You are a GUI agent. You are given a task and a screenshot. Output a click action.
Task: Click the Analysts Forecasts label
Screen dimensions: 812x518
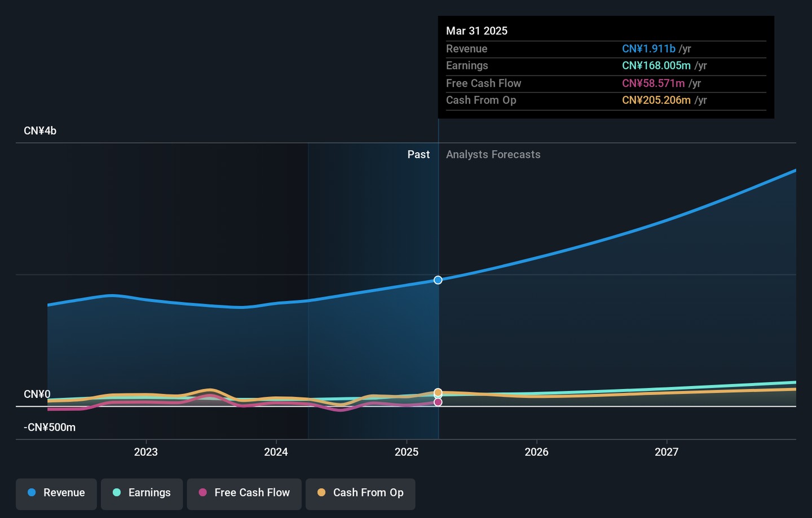493,154
